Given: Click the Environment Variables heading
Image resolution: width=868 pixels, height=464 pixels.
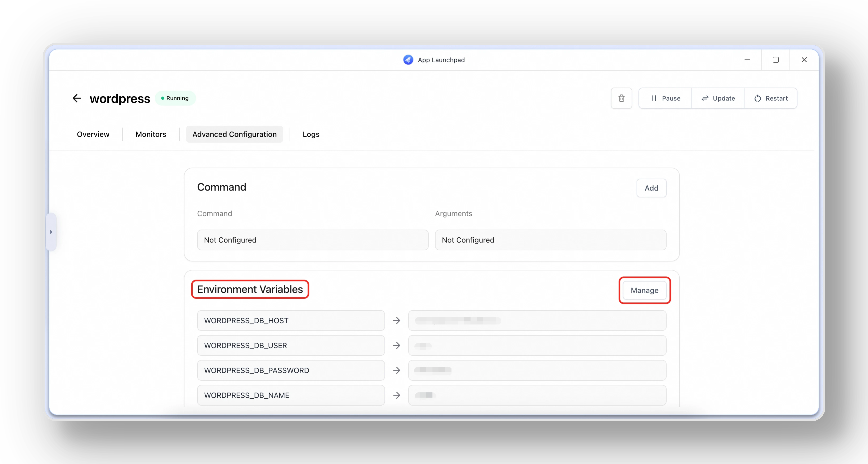Looking at the screenshot, I should tap(250, 289).
